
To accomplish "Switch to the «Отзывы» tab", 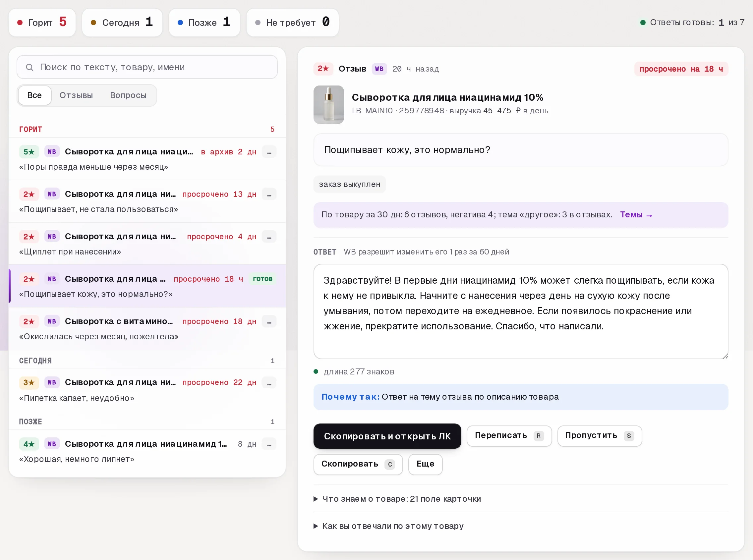I will [76, 95].
